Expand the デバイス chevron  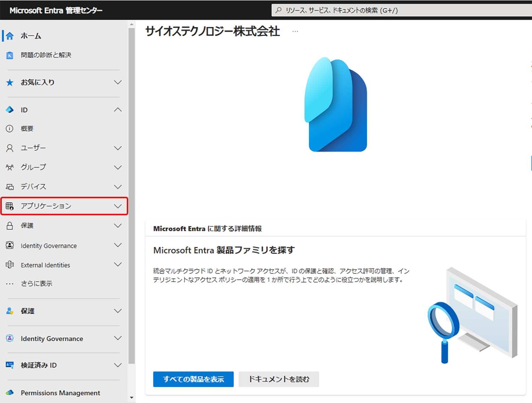tap(118, 187)
